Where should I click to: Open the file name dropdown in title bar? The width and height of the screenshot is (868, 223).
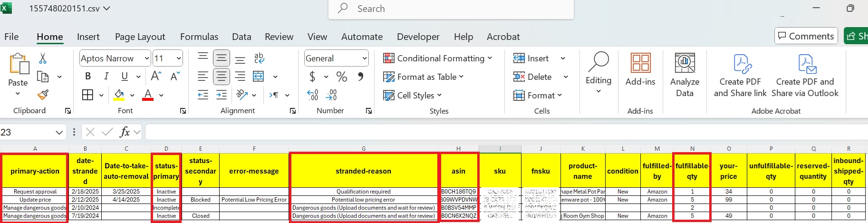click(x=106, y=9)
